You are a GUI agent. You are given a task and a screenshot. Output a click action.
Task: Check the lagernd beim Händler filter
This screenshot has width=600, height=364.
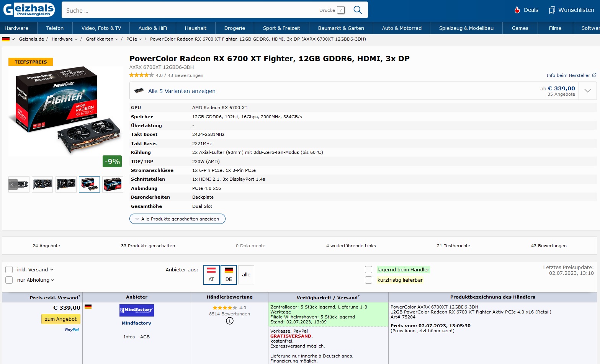tap(369, 269)
